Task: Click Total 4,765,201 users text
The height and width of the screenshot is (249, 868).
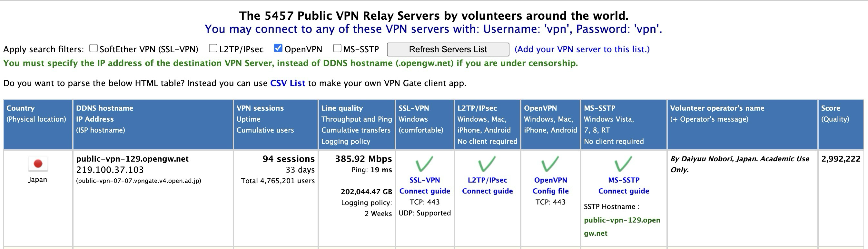Action: pos(278,181)
